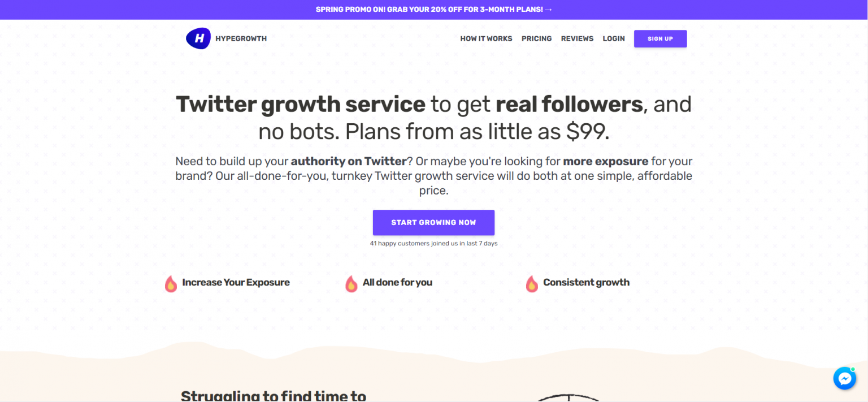Click the HypeGrowth circular H logo
868x402 pixels.
click(198, 38)
